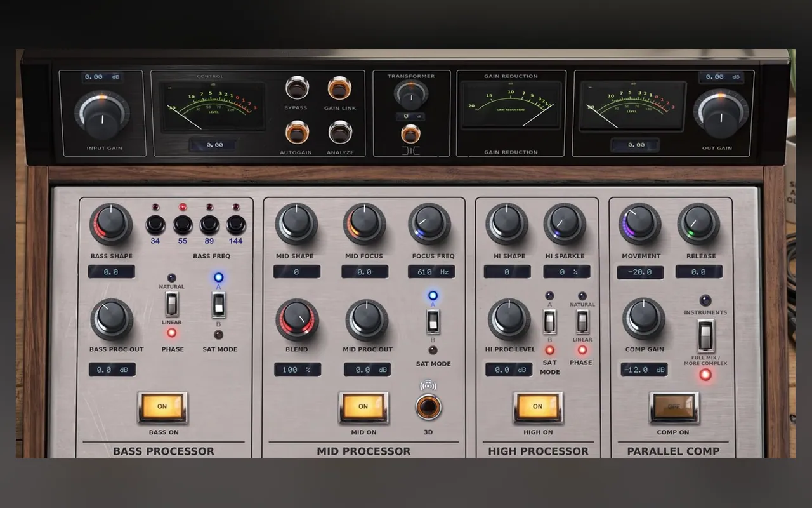Click the Analyze button
812x508 pixels.
pyautogui.click(x=339, y=133)
